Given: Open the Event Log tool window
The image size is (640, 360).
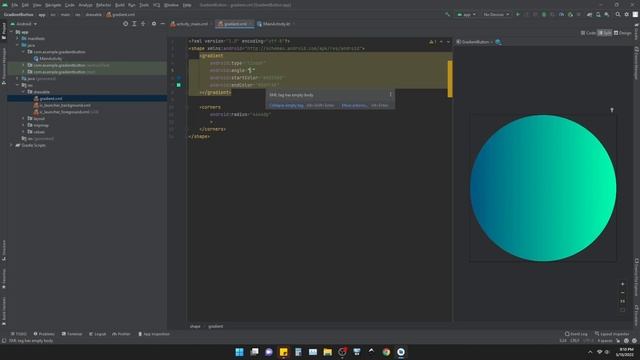Looking at the screenshot, I should pyautogui.click(x=576, y=334).
